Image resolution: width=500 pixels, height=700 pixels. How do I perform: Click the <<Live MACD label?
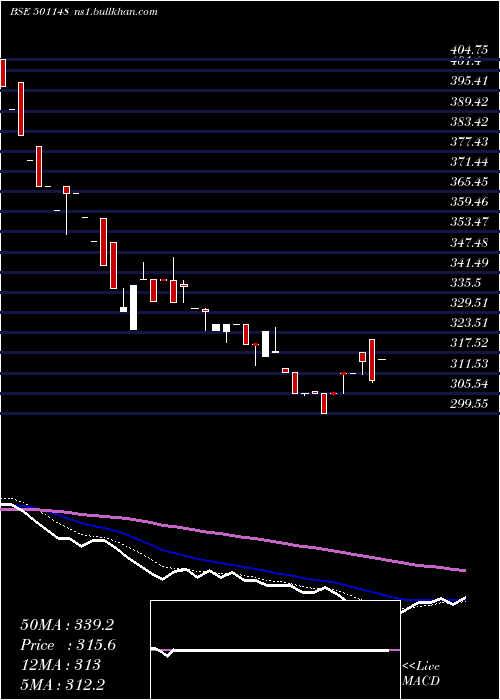(x=421, y=673)
